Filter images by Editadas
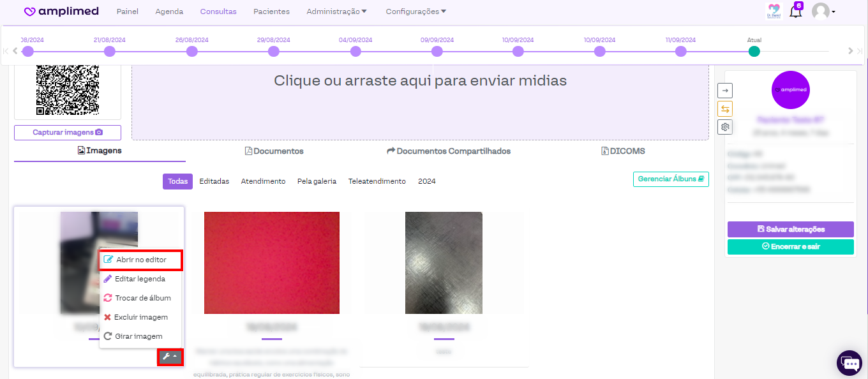 click(214, 181)
